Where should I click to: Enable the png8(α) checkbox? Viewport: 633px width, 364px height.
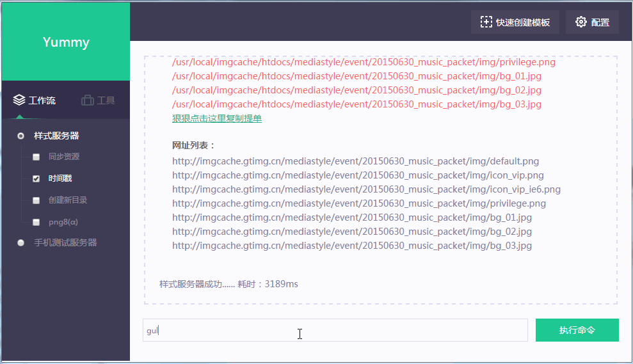[x=36, y=222]
